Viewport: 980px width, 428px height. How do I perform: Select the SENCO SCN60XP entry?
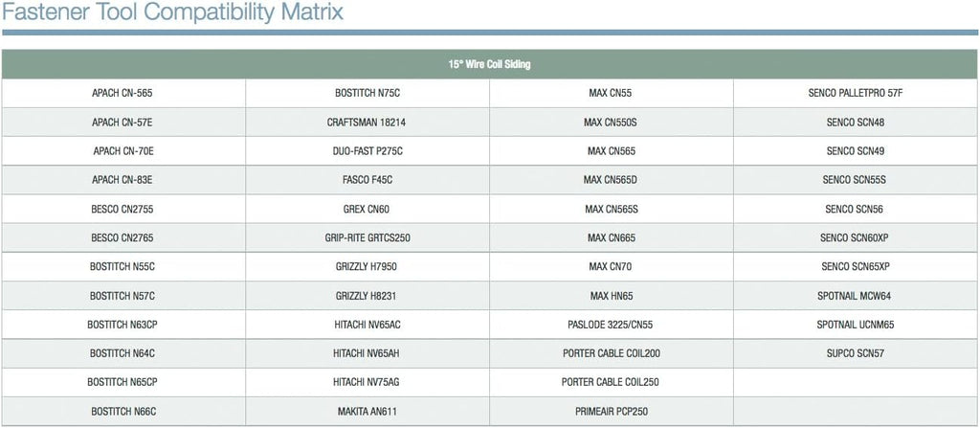pos(856,238)
